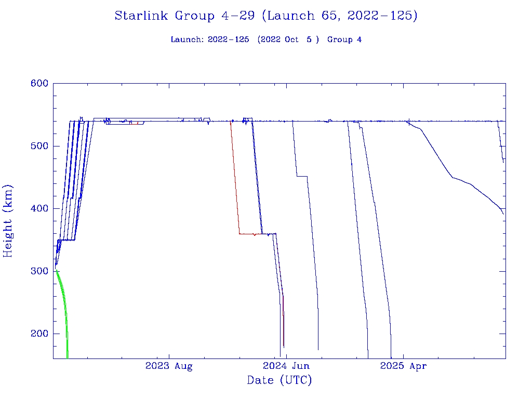Click the 200 tick label on height axis

(39, 334)
